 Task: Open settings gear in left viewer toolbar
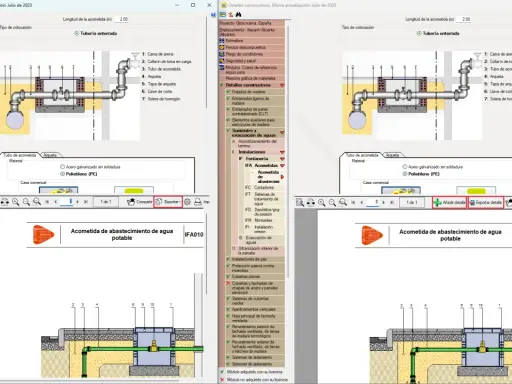coord(188,202)
